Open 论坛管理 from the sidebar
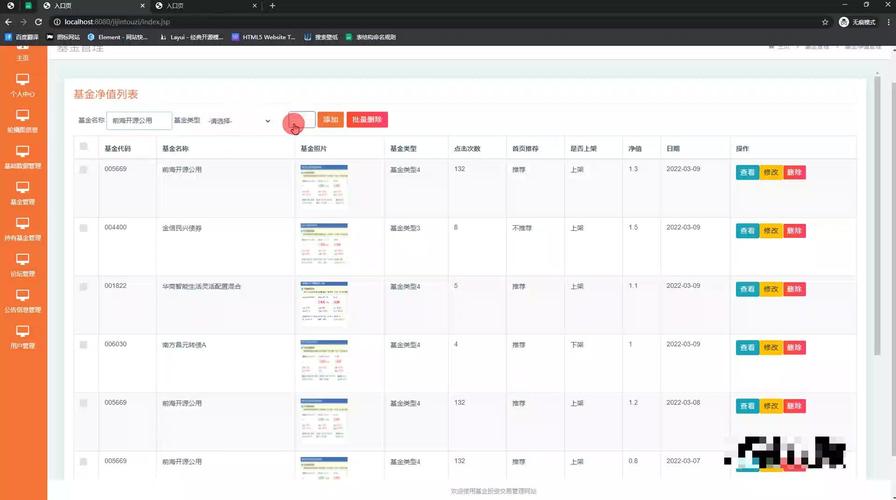 click(x=22, y=264)
